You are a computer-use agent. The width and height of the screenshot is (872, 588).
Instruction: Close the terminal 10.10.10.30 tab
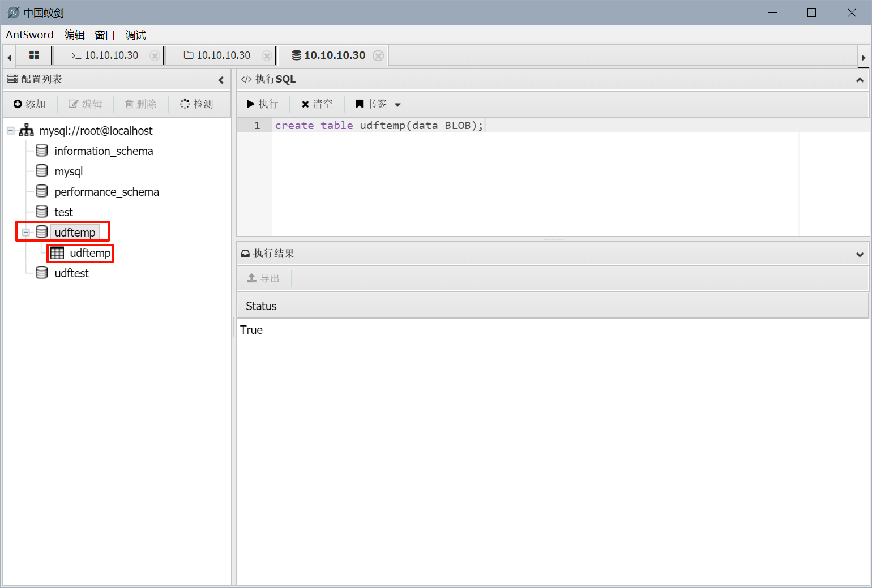click(x=154, y=55)
